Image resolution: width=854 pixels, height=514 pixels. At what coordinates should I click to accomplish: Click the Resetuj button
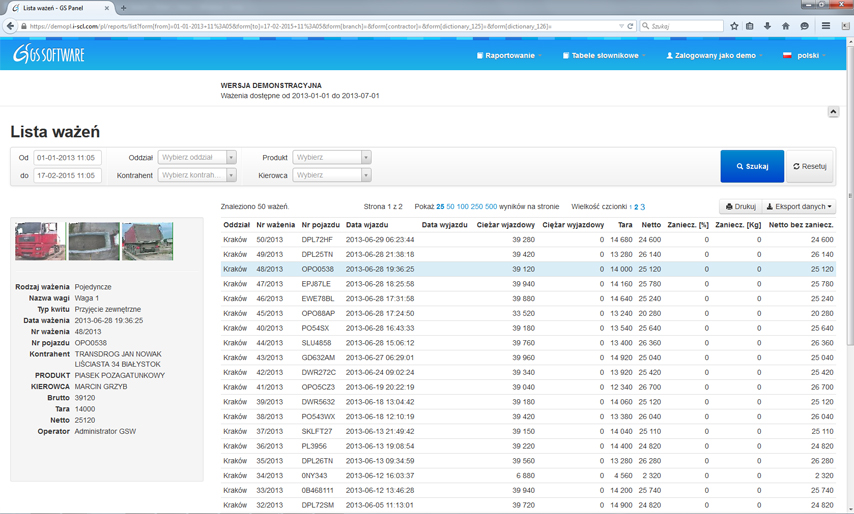pos(809,166)
